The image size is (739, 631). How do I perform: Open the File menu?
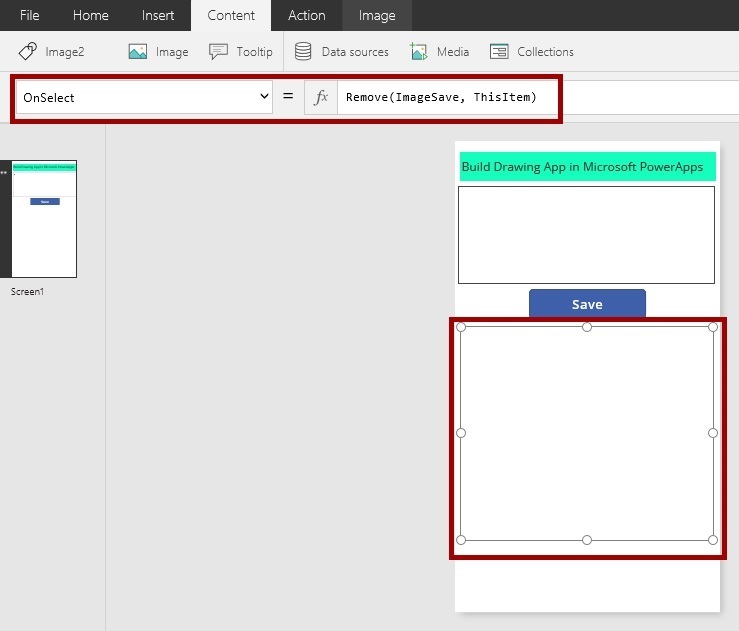point(30,15)
